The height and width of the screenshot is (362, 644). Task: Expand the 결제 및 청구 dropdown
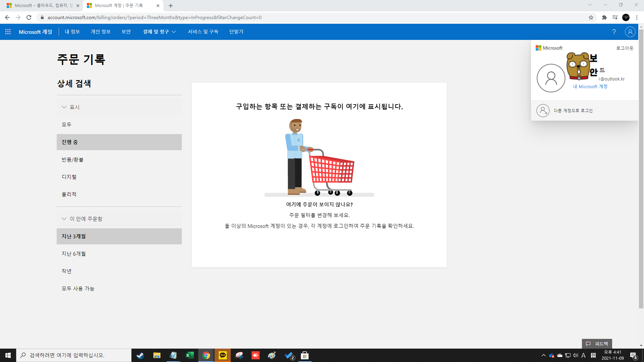159,32
